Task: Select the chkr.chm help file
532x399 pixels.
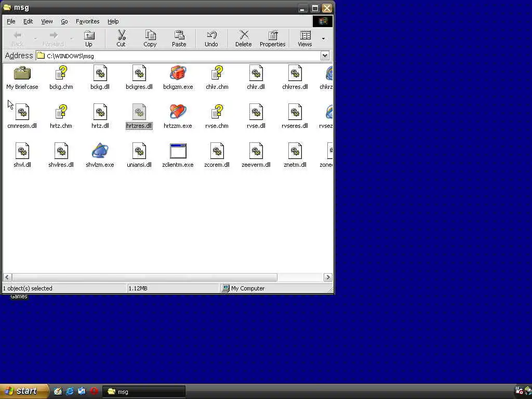Action: pyautogui.click(x=217, y=78)
